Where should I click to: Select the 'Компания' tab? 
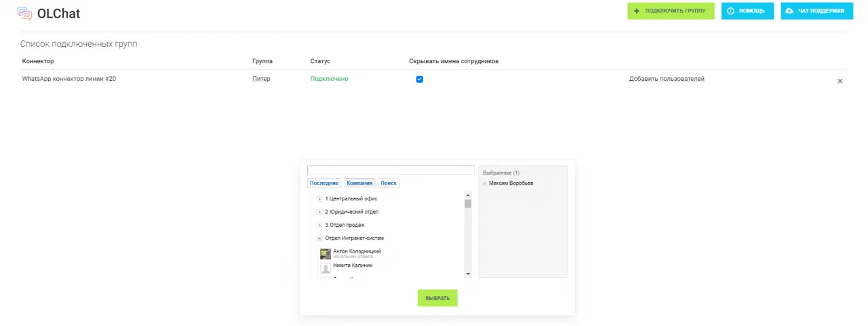[x=359, y=183]
